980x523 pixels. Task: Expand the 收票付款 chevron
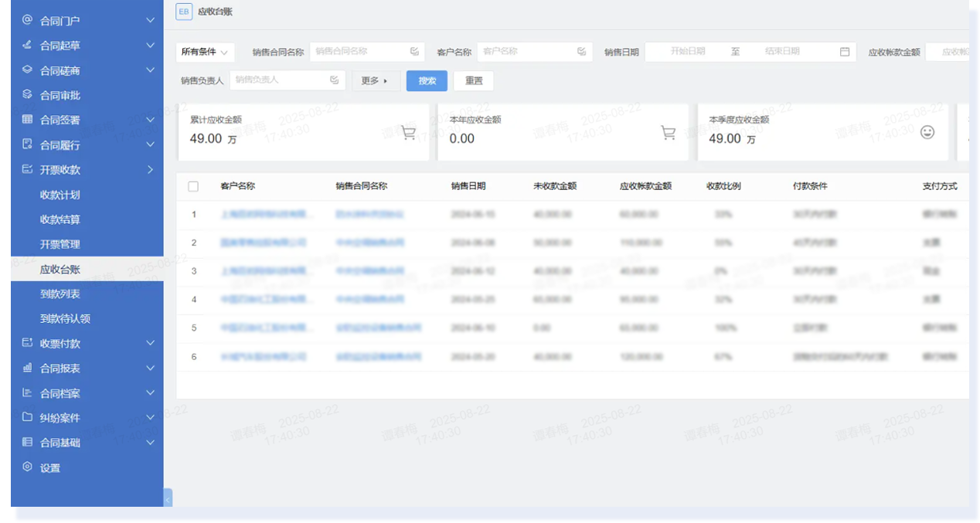click(x=151, y=343)
